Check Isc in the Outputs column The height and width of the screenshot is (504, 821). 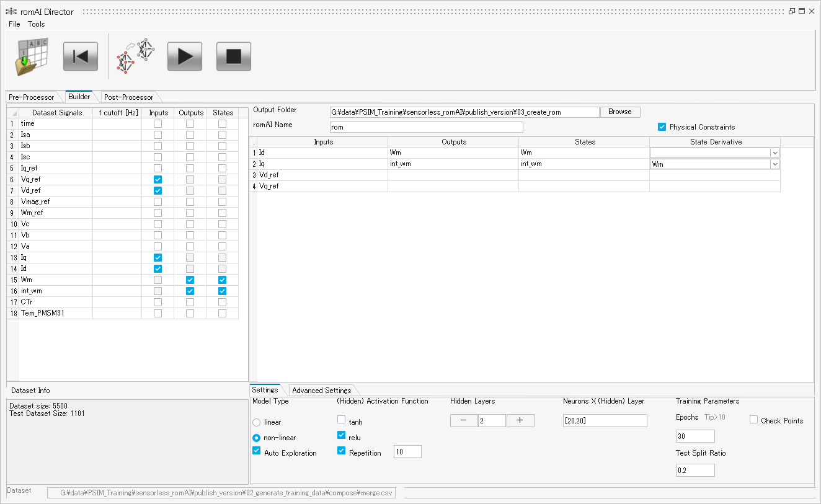[190, 157]
